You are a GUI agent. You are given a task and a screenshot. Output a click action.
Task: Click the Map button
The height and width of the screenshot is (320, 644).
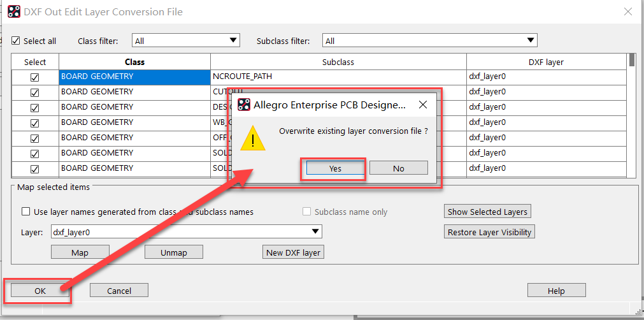click(x=80, y=252)
